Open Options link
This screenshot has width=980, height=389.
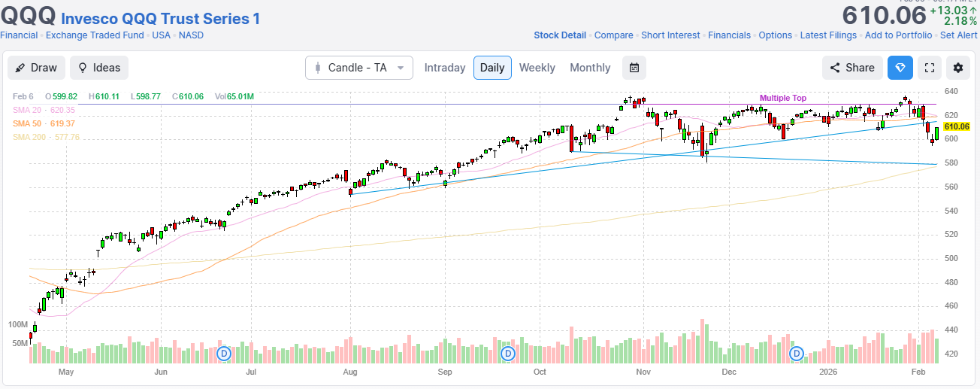[x=775, y=35]
